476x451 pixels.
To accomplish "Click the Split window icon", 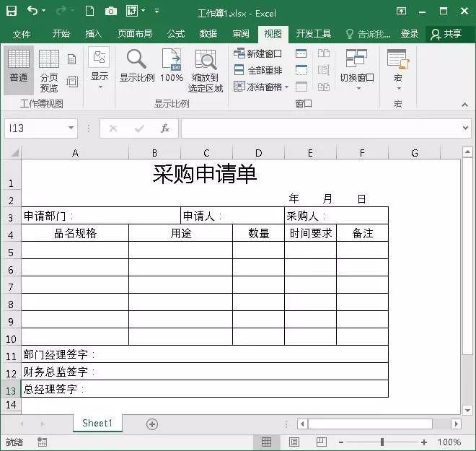I will click(301, 53).
